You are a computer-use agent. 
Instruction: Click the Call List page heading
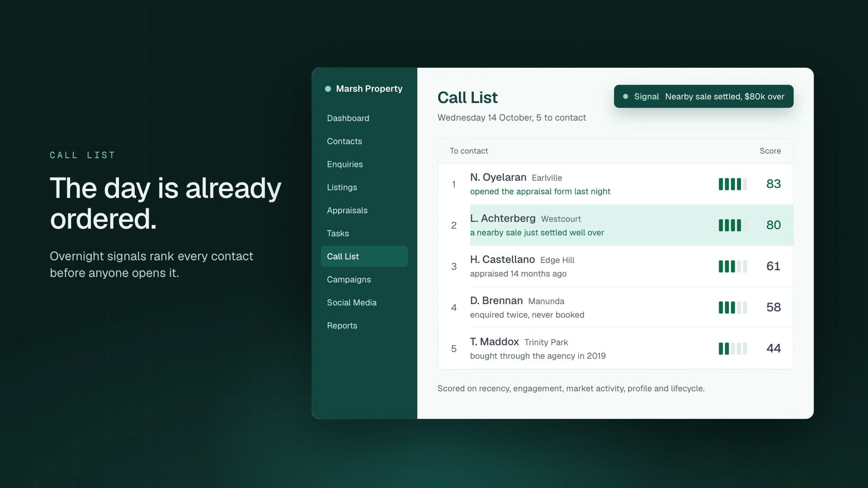tap(467, 98)
